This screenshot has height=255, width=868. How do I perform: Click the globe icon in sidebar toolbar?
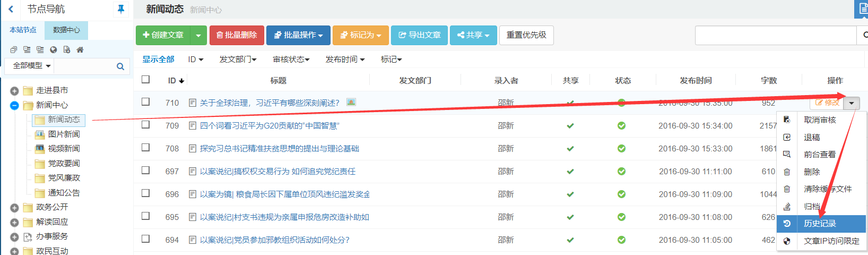[x=54, y=50]
